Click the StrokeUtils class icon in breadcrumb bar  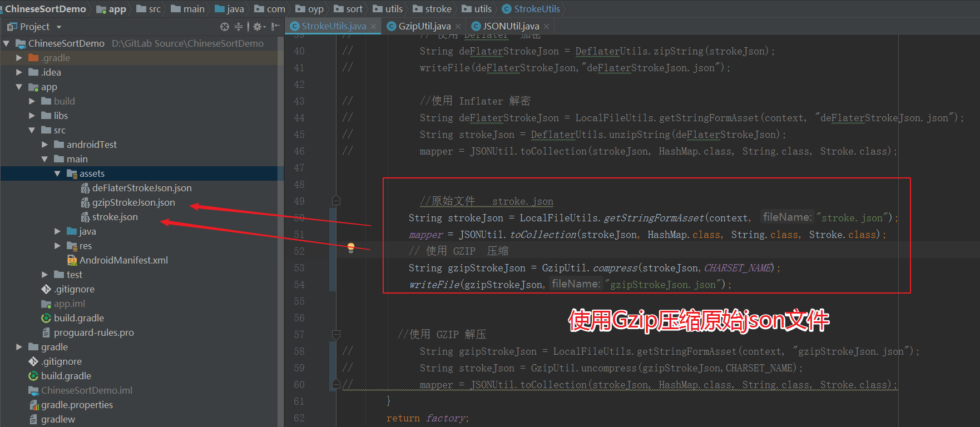[507, 9]
